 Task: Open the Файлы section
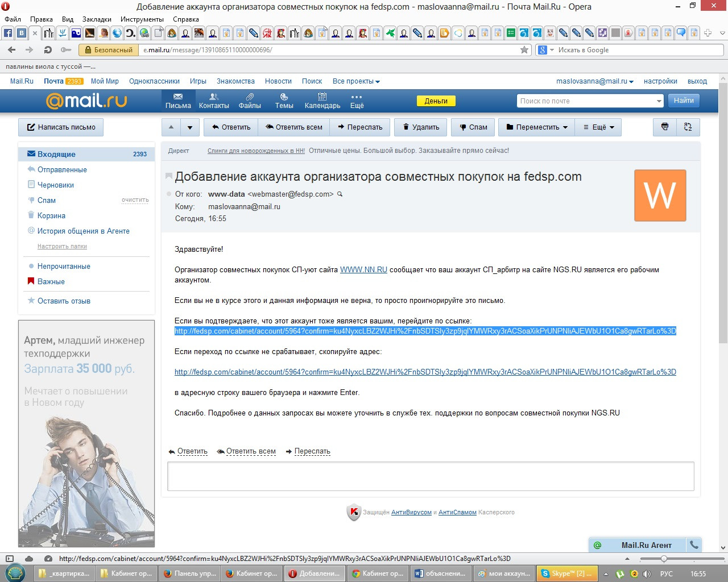(250, 101)
